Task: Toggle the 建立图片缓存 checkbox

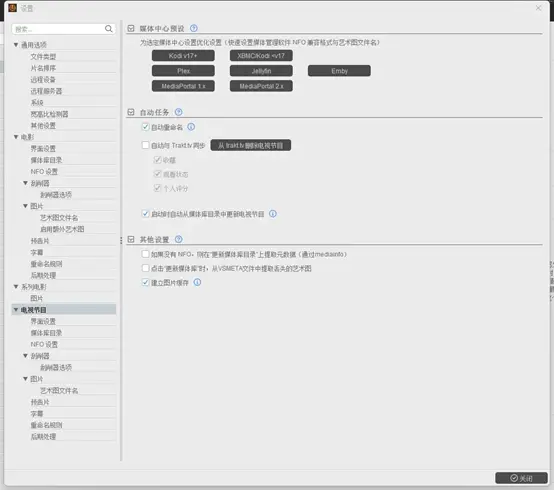Action: [145, 282]
